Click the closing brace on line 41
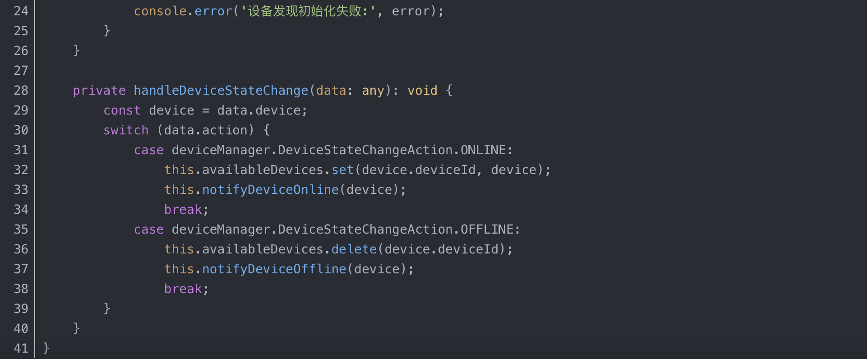868x359 pixels. pyautogui.click(x=46, y=348)
